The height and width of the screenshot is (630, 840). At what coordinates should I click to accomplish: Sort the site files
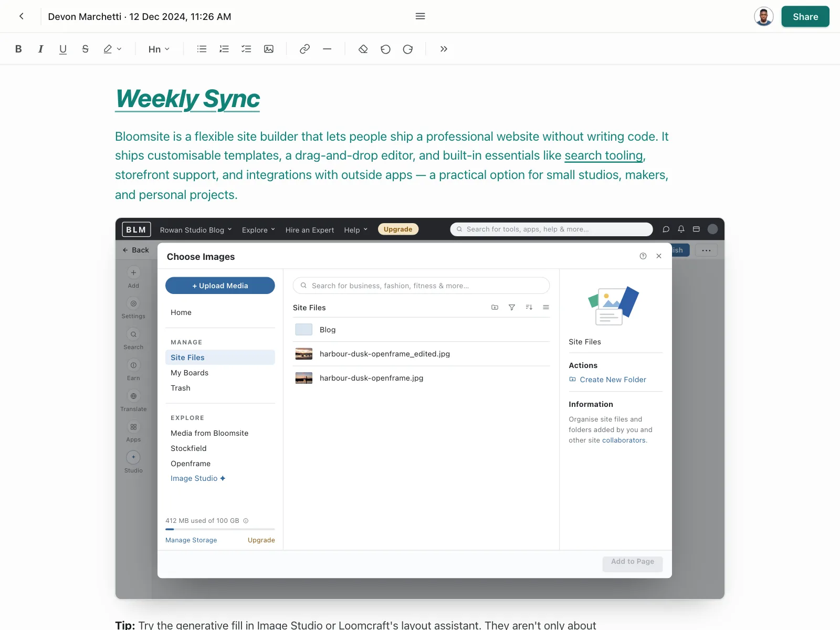coord(529,307)
